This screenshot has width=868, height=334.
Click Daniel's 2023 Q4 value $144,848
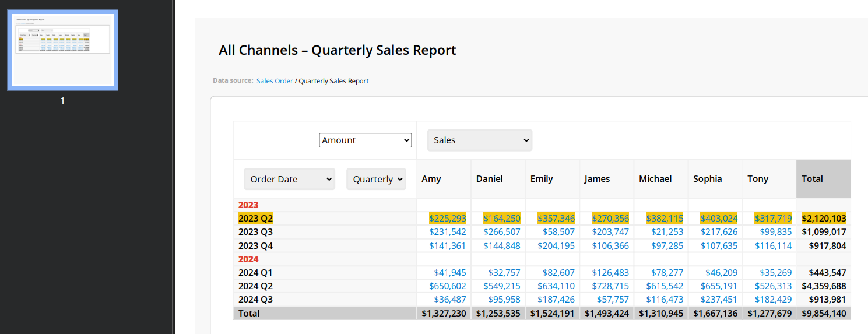(x=501, y=246)
